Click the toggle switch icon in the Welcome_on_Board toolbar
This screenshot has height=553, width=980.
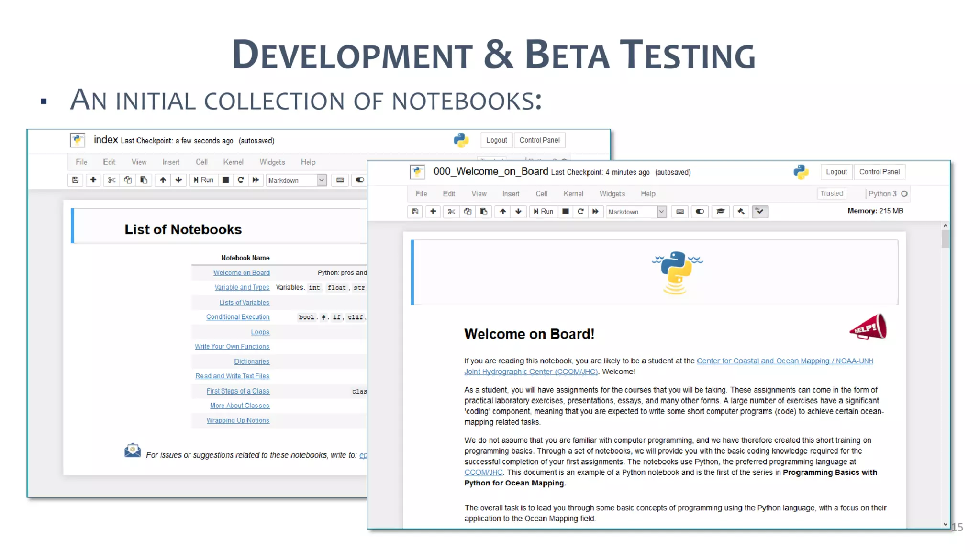tap(700, 212)
